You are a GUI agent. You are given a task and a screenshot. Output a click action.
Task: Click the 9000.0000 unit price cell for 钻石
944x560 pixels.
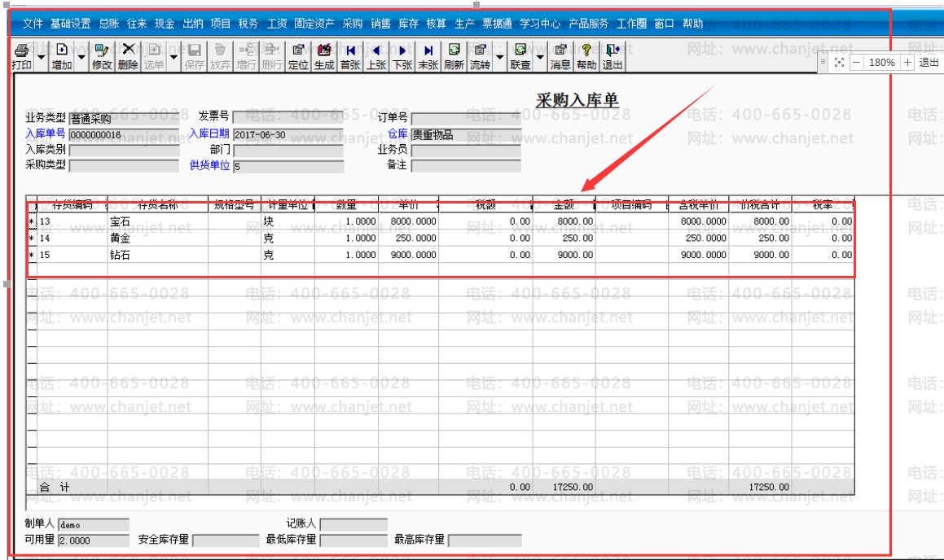408,255
